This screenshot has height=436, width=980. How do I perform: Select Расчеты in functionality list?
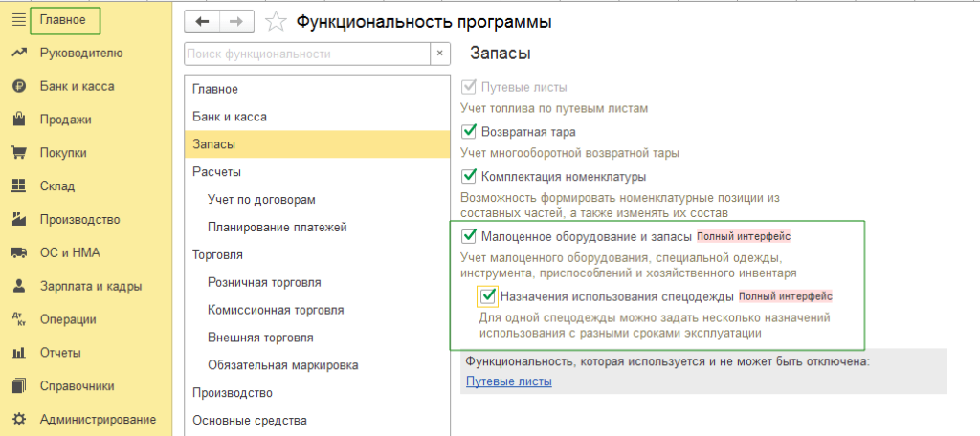click(318, 172)
